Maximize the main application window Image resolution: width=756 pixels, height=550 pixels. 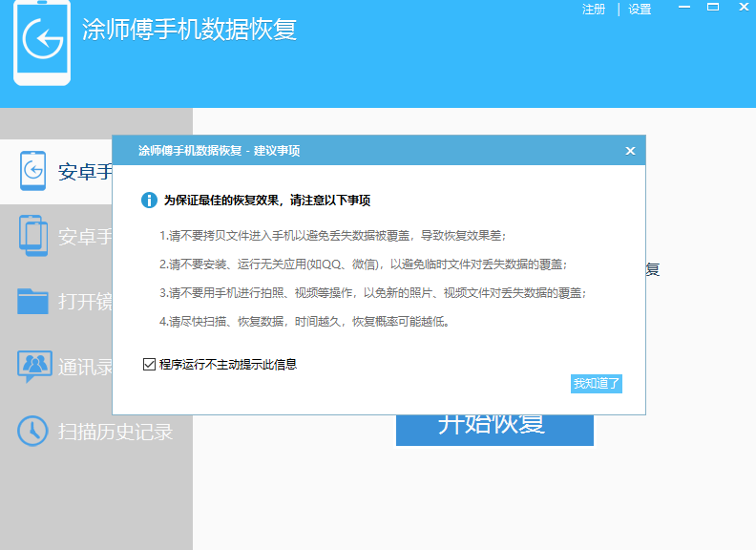[x=712, y=8]
